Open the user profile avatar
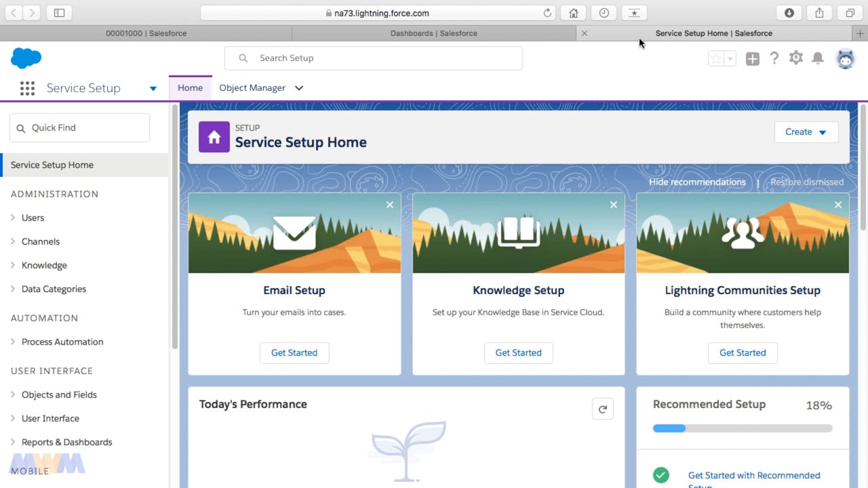868x488 pixels. click(846, 59)
